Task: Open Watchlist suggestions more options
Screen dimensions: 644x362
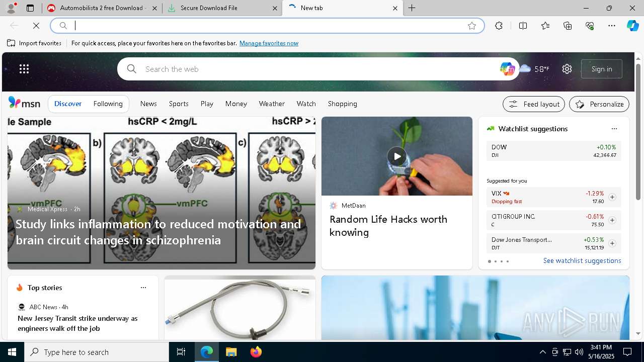Action: click(614, 129)
